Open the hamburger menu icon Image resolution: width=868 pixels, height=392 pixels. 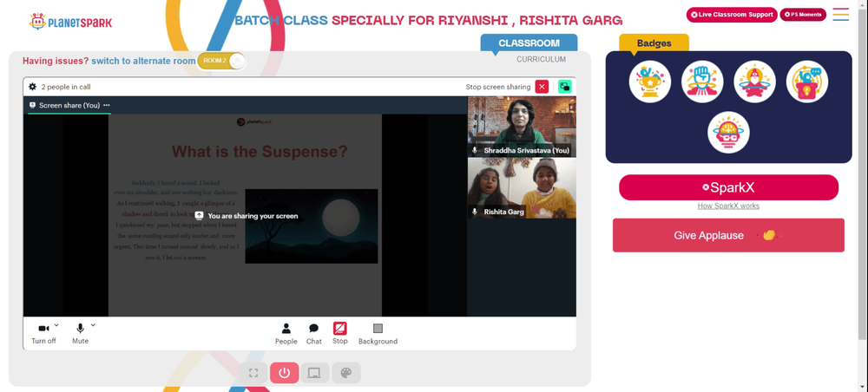[x=840, y=15]
